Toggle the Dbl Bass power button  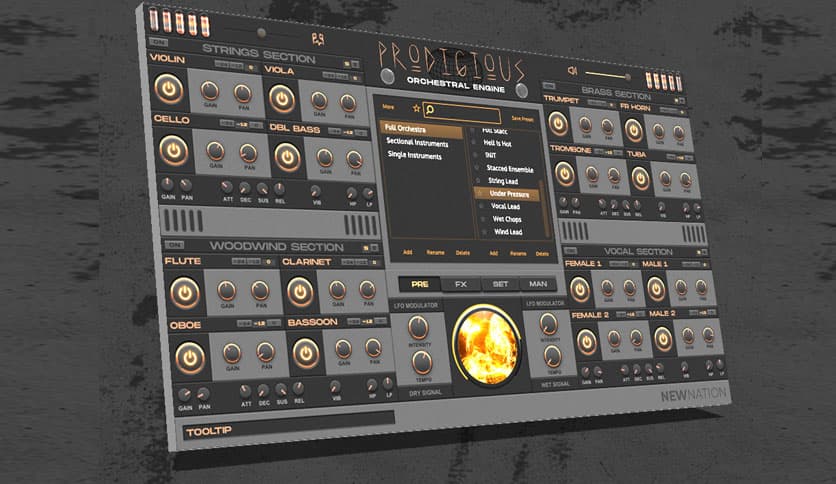point(287,157)
